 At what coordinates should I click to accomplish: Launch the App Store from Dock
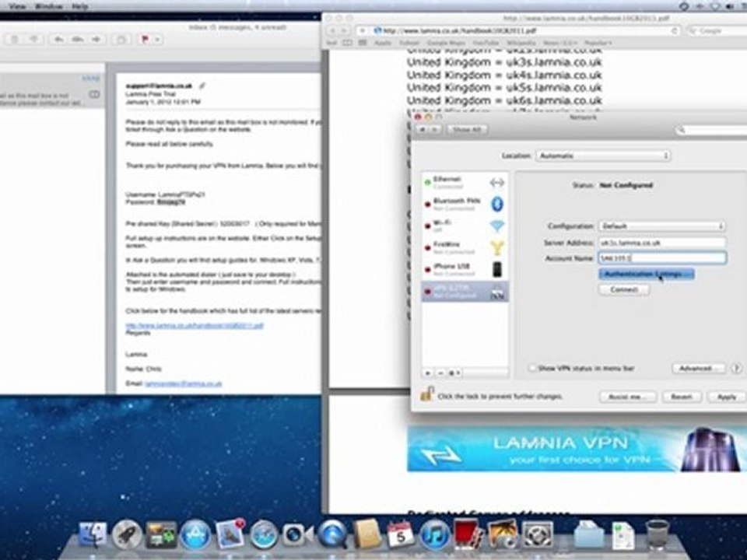click(195, 534)
